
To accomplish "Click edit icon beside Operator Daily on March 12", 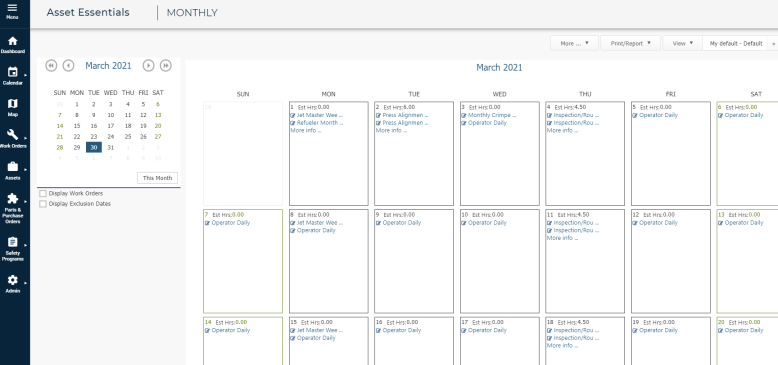I will 635,223.
